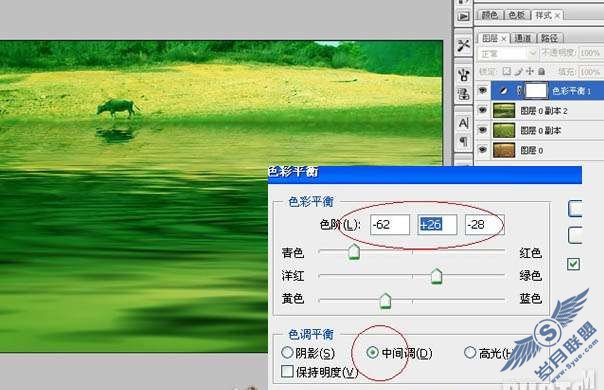This screenshot has height=390, width=604.
Task: Open the Clone Source panel icon
Action: [x=463, y=94]
